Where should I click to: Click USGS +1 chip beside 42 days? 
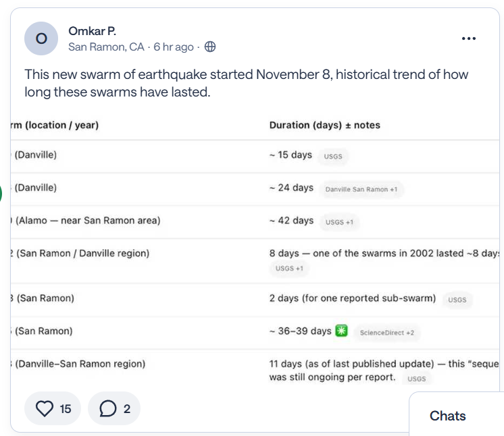coord(340,222)
